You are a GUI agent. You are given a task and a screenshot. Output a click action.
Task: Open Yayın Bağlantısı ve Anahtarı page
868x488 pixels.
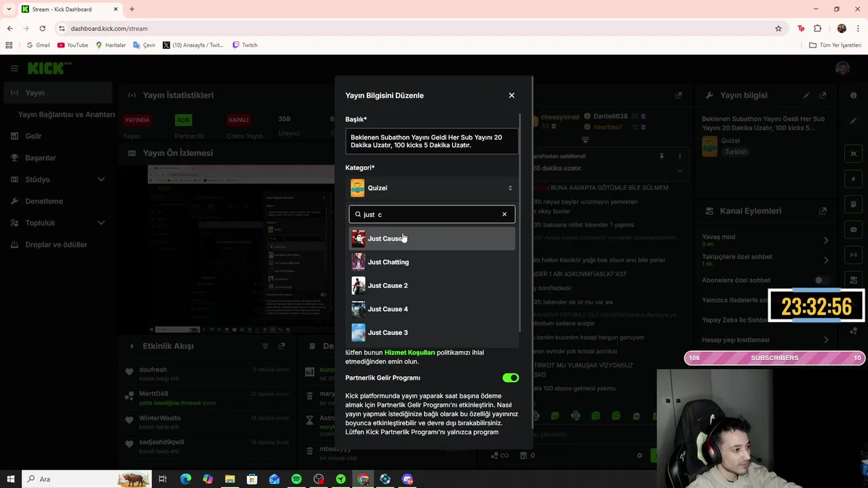pos(66,115)
